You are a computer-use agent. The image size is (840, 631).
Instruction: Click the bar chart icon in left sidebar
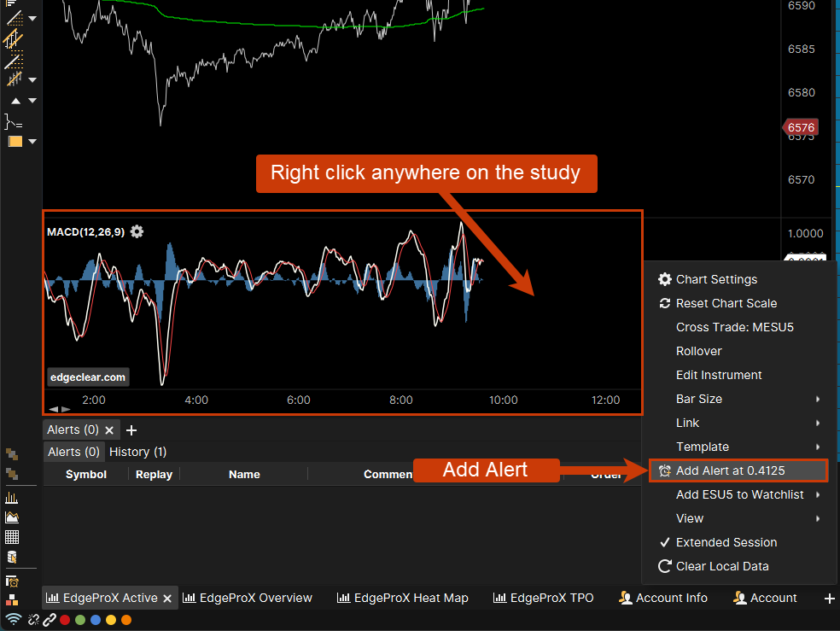(x=12, y=497)
